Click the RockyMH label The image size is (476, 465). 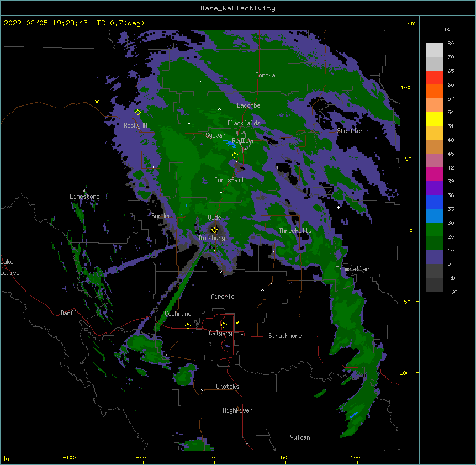click(x=135, y=125)
